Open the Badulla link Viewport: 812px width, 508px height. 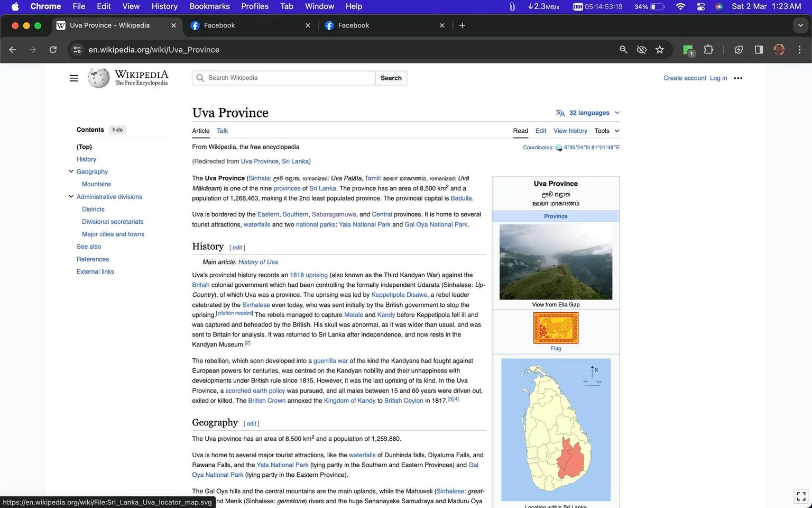(x=461, y=198)
